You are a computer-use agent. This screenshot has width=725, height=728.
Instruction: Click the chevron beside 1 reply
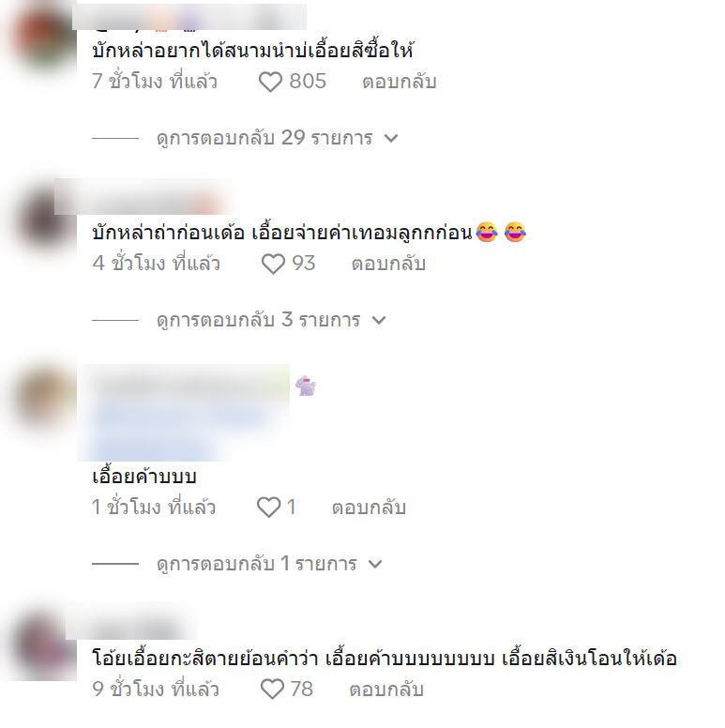375,564
